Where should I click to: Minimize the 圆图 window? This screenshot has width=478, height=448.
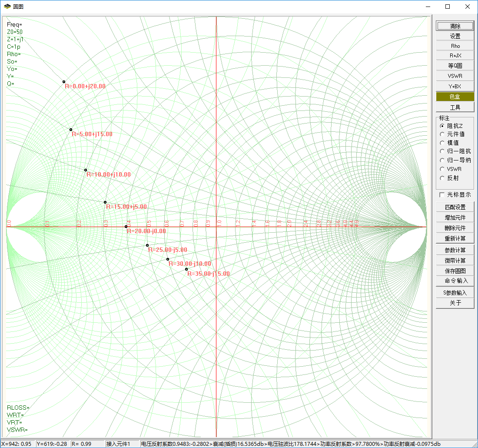[428, 7]
